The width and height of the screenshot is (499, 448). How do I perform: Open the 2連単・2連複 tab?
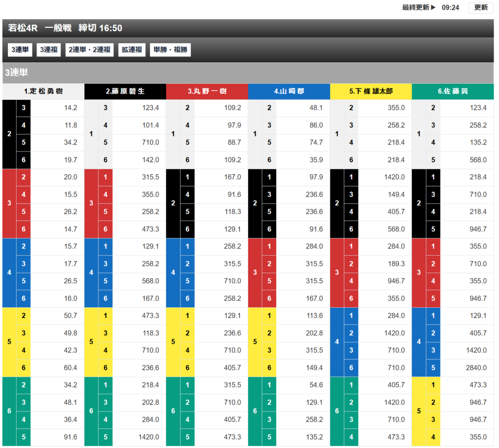(90, 50)
